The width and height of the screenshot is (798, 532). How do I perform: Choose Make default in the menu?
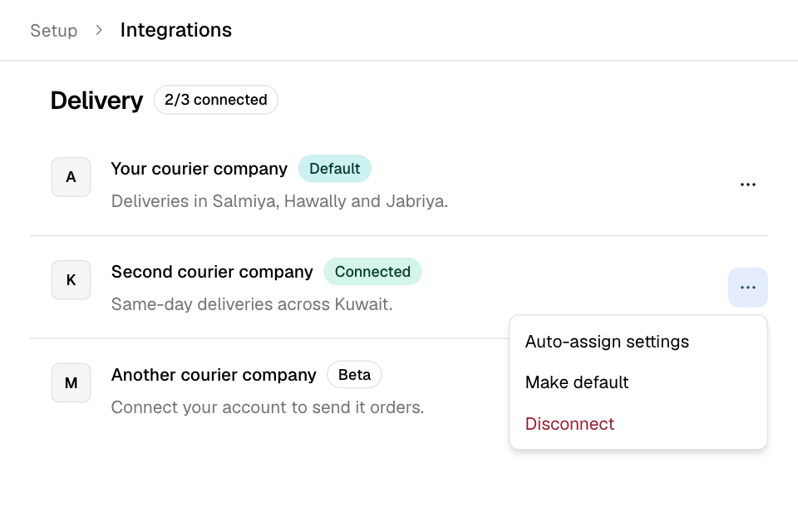click(x=638, y=382)
